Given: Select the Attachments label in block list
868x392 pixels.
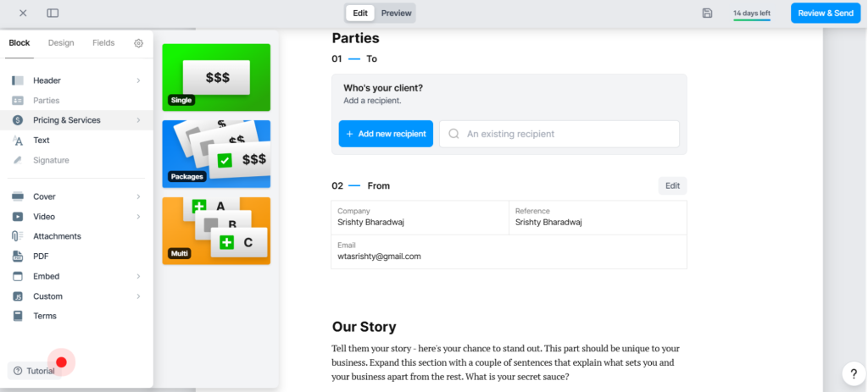Looking at the screenshot, I should click(x=57, y=236).
